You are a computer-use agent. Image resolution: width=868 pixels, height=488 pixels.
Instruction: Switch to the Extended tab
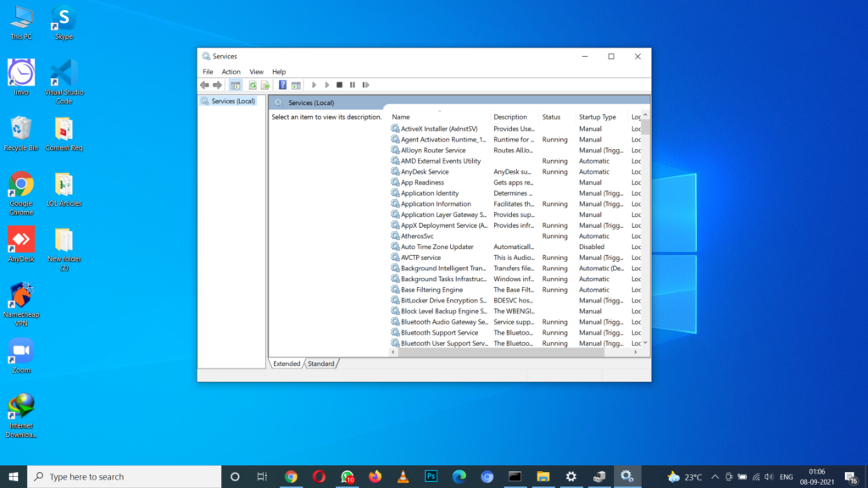[x=287, y=363]
